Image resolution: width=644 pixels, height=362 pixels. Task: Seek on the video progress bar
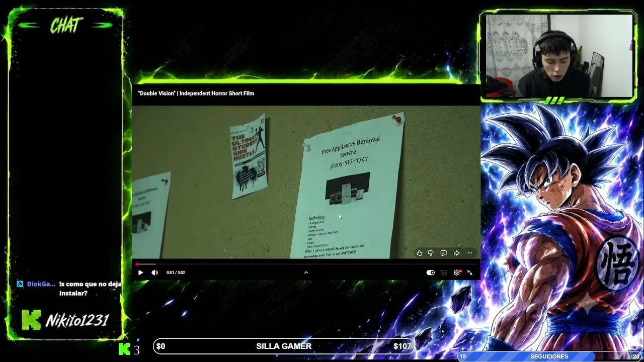point(306,264)
